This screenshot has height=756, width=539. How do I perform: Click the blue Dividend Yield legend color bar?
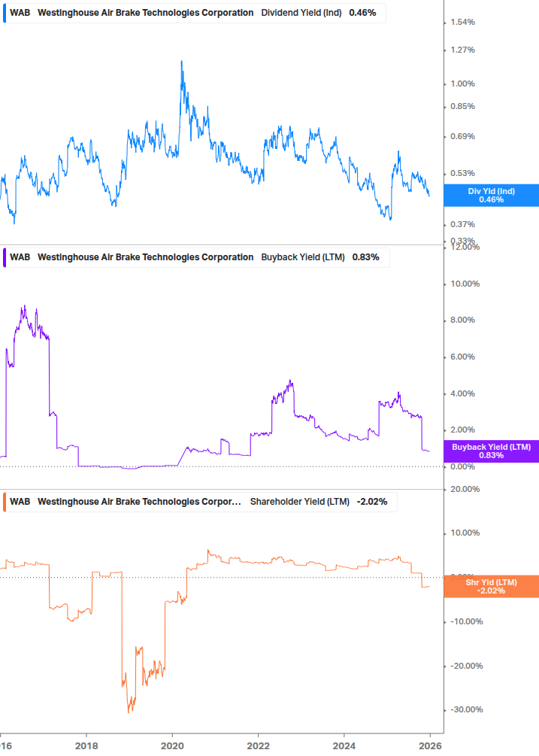[x=5, y=13]
